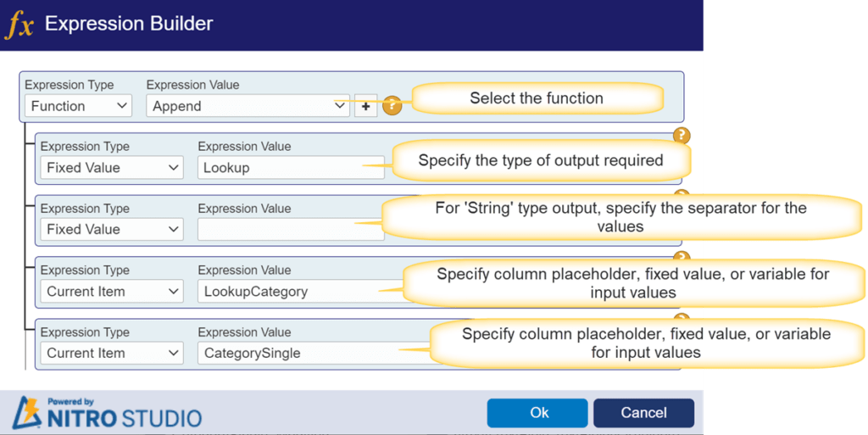Click the 'Specify the type of output required' callout
868x435 pixels.
click(541, 160)
